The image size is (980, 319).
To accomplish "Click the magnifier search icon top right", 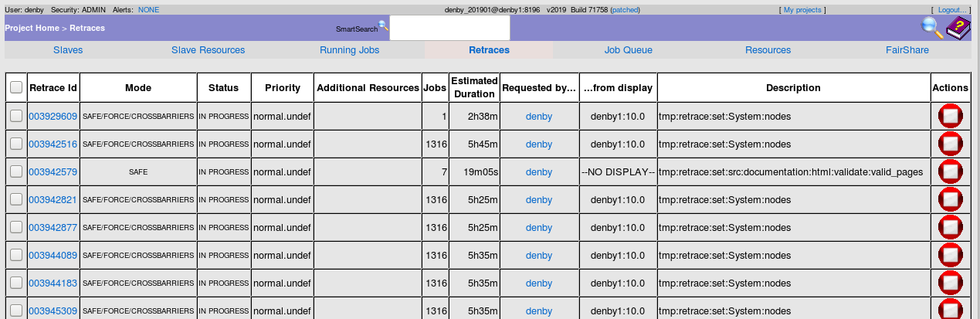I will pyautogui.click(x=932, y=28).
